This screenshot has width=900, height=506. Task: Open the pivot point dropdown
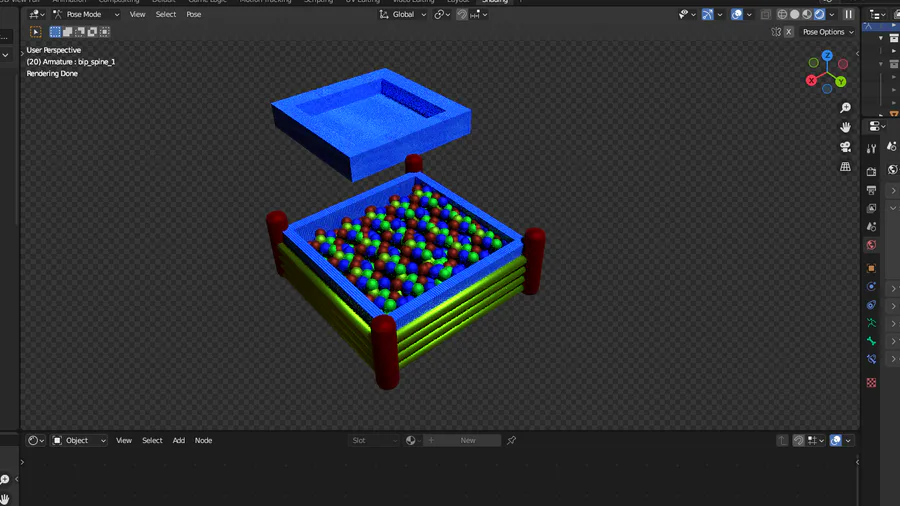[442, 14]
